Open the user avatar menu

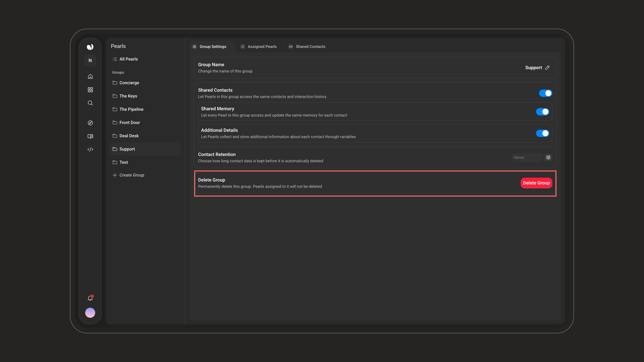point(90,313)
